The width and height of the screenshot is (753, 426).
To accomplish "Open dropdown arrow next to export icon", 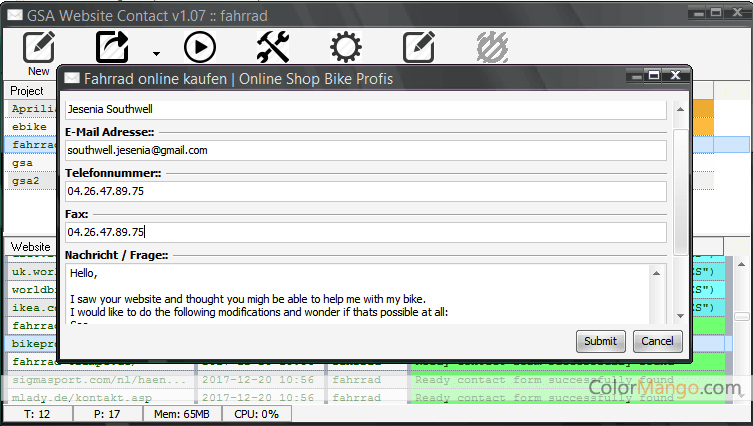I will pos(155,53).
